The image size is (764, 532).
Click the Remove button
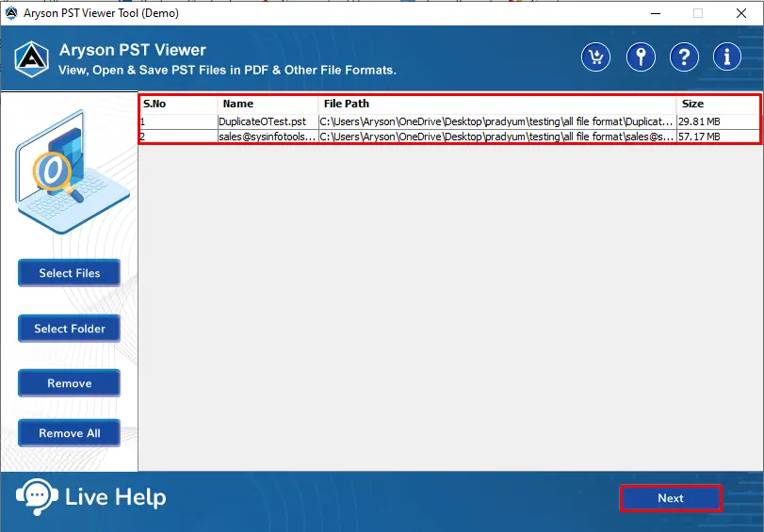coord(69,383)
